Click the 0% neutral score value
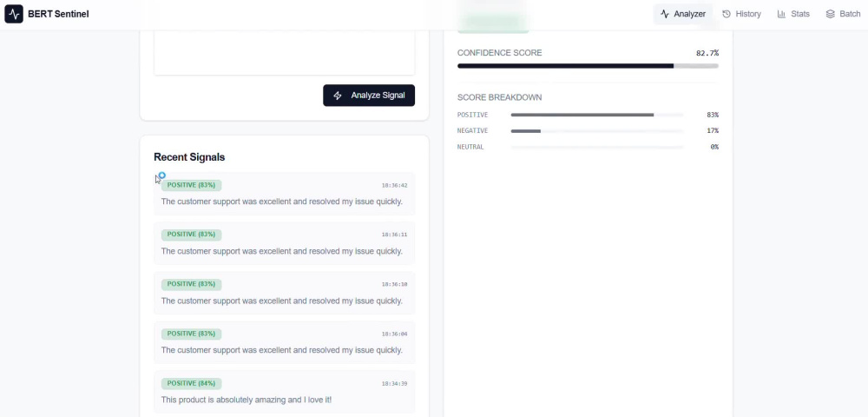The image size is (868, 417). pos(714,148)
